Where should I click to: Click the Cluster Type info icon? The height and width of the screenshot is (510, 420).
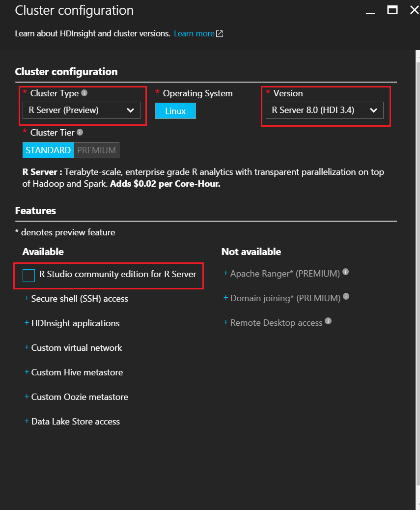84,93
